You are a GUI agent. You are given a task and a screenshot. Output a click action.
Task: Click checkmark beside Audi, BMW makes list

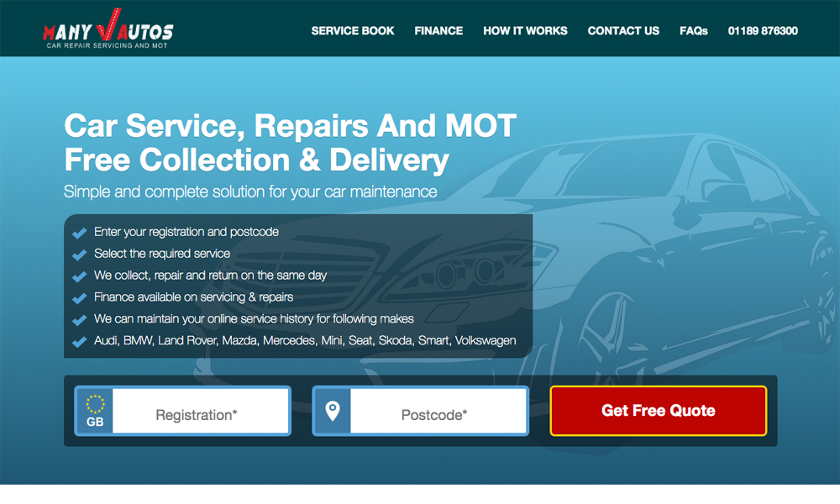(x=79, y=342)
